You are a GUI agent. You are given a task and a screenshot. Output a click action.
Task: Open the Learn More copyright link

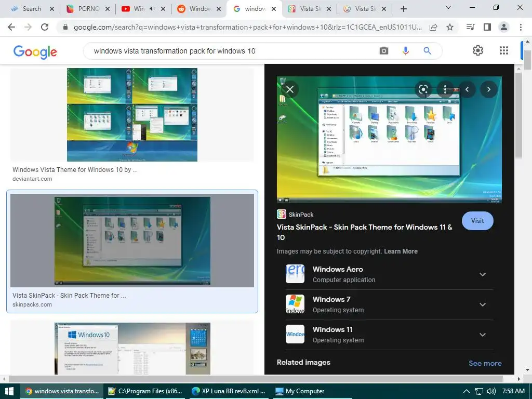tap(401, 251)
